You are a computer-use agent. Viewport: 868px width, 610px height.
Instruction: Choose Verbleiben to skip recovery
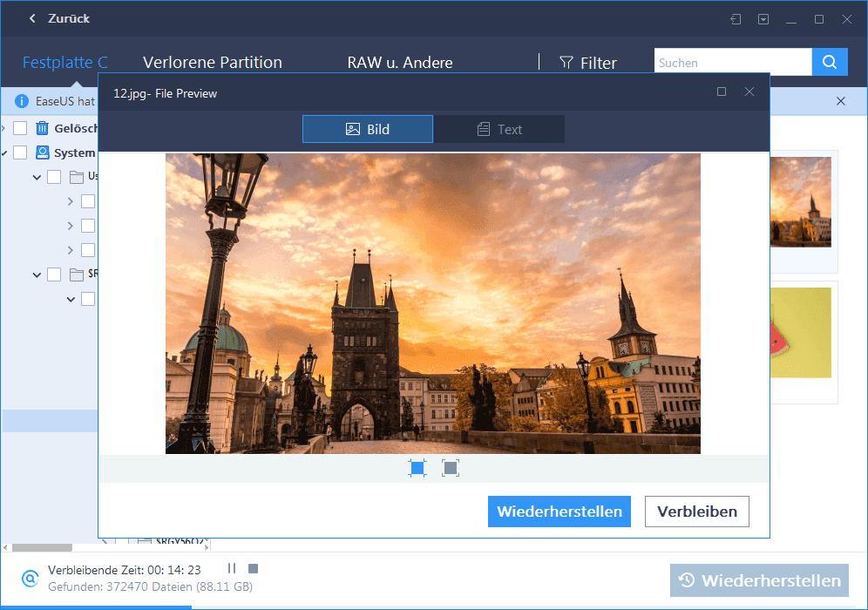tap(696, 512)
